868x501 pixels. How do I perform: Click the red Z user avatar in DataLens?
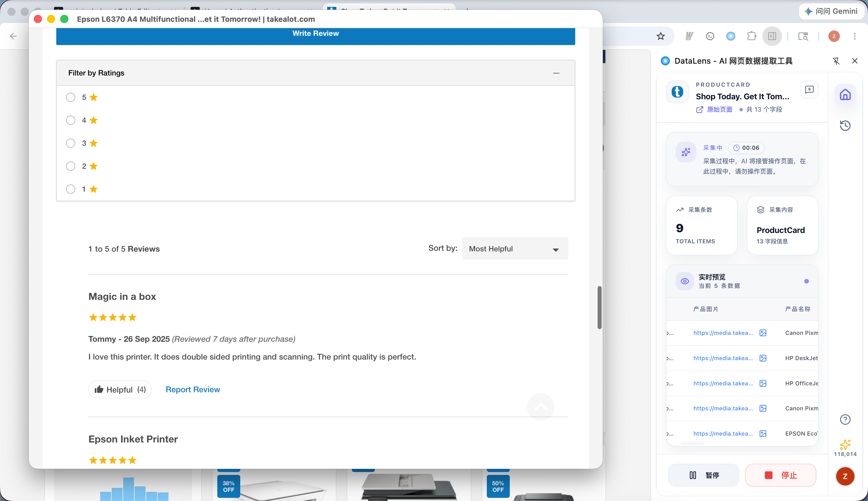tap(845, 476)
